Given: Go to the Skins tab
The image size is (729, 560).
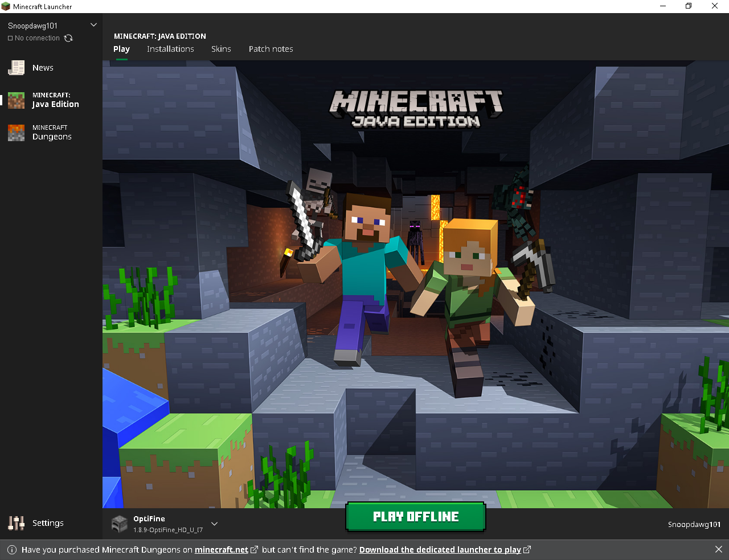Looking at the screenshot, I should point(221,49).
